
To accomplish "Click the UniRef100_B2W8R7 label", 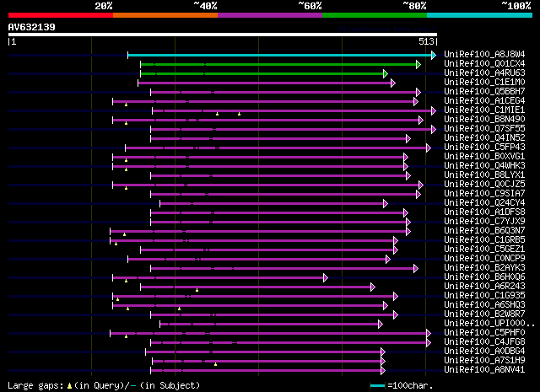I will pyautogui.click(x=484, y=314).
